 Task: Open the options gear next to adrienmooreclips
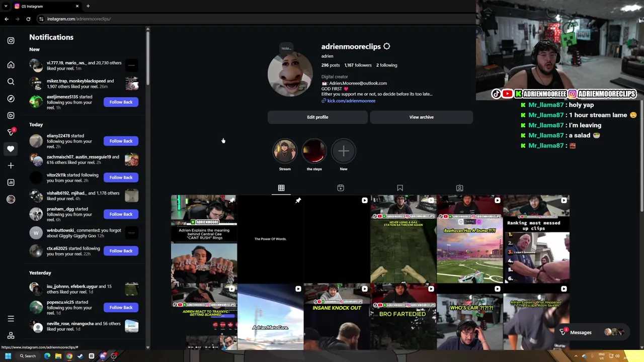[x=386, y=46]
